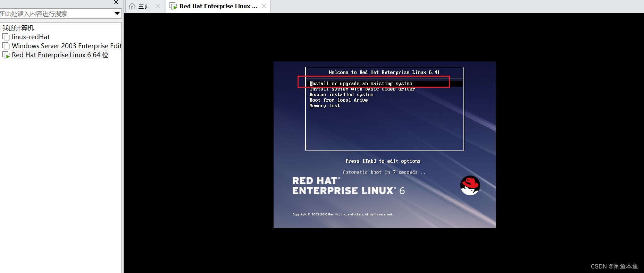Click the running Red Hat VM icon
Viewport: 644px width, 273px height.
[6, 55]
